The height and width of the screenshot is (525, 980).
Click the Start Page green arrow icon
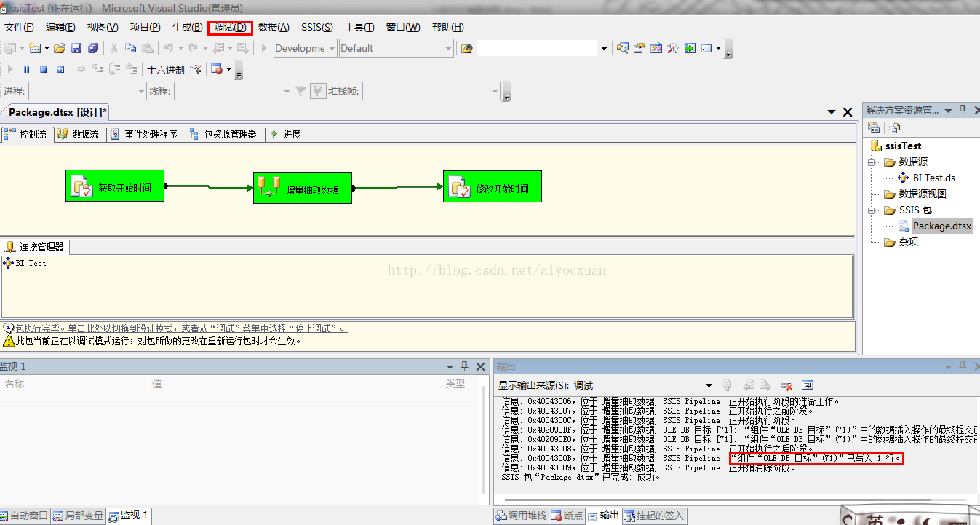(x=690, y=49)
